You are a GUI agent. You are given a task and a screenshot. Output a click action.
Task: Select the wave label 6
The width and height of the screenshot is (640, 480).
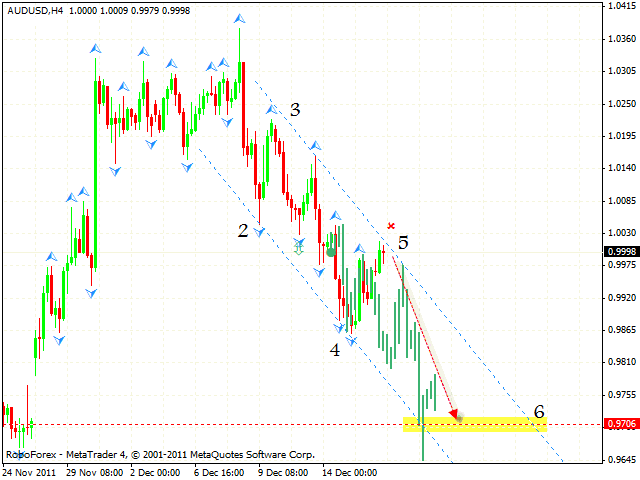(x=539, y=411)
